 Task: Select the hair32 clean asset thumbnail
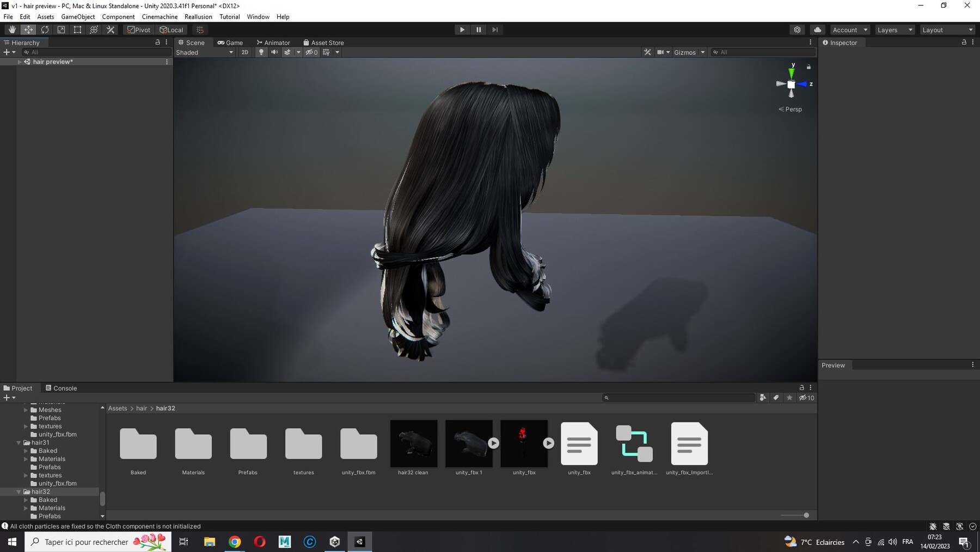[x=414, y=443]
